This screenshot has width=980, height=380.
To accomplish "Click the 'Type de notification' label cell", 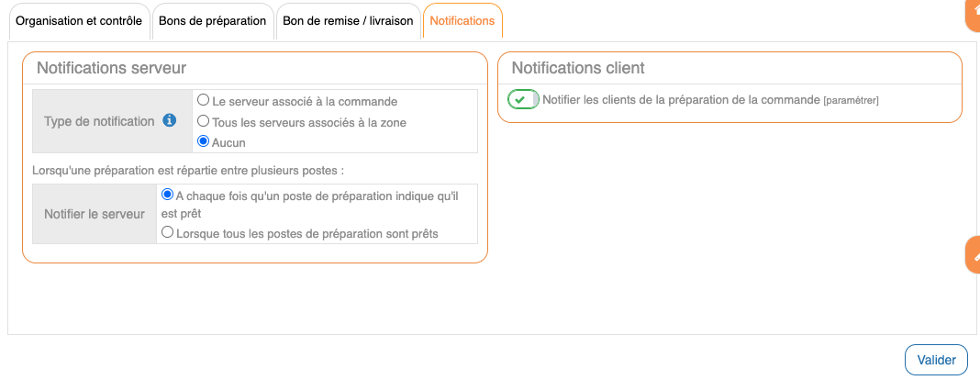I will (99, 121).
